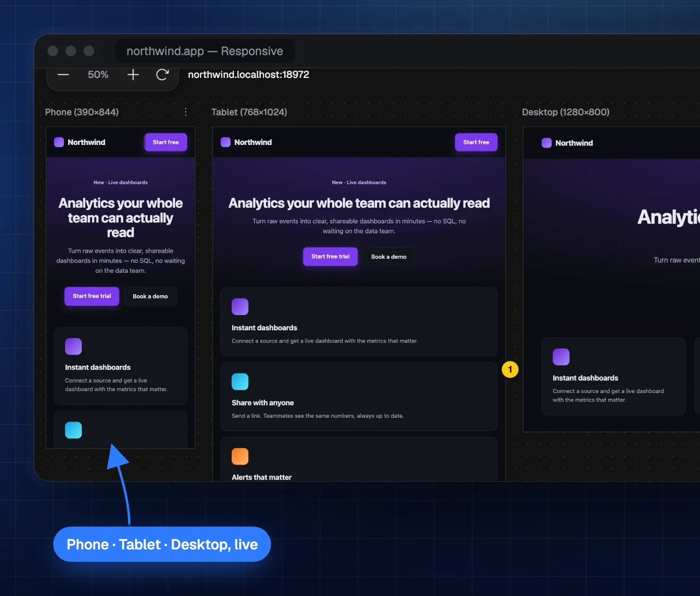Image resolution: width=700 pixels, height=596 pixels.
Task: Click the Northwind logo in Desktop preview
Action: (567, 143)
